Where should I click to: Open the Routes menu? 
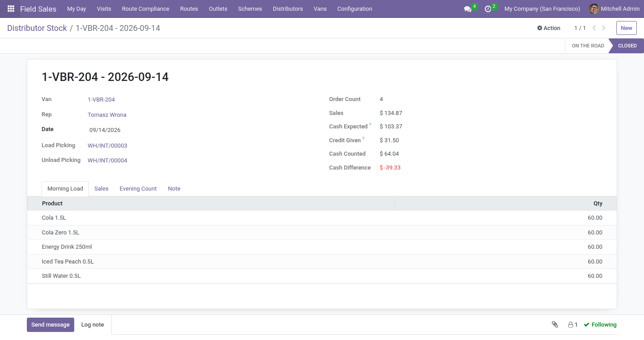pos(189,9)
